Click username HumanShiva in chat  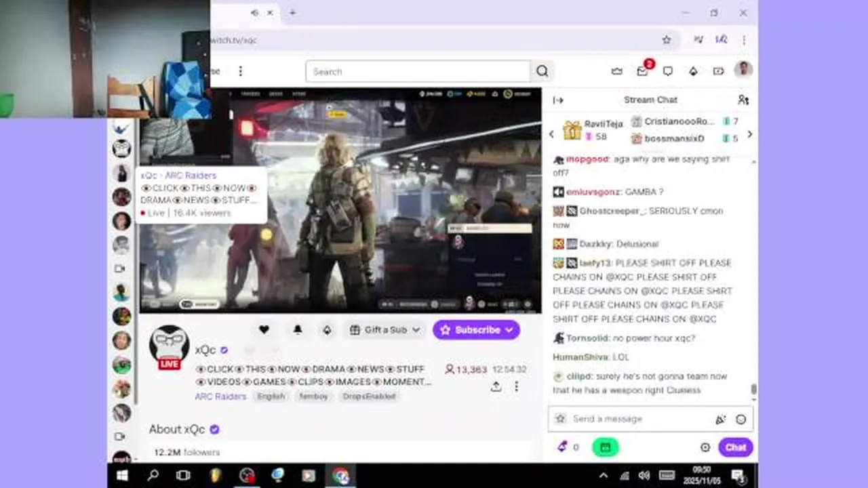580,357
